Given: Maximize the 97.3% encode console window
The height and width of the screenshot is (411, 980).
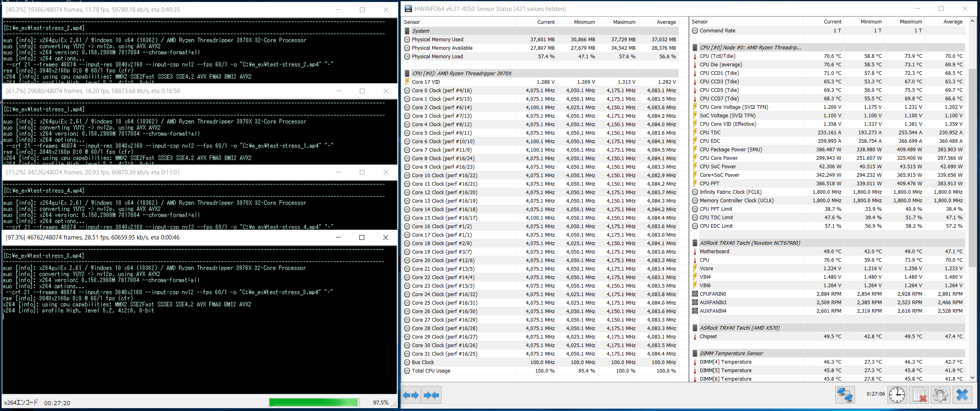Looking at the screenshot, I should point(362,237).
